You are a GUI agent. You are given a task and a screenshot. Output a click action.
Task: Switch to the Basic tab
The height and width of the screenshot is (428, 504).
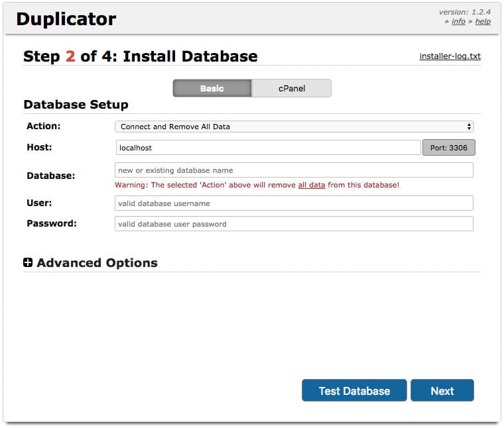212,88
